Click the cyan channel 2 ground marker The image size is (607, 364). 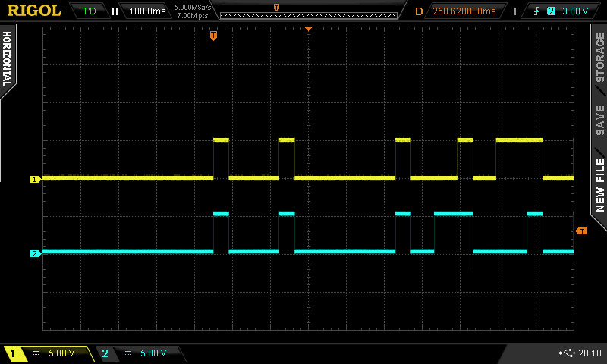(35, 253)
